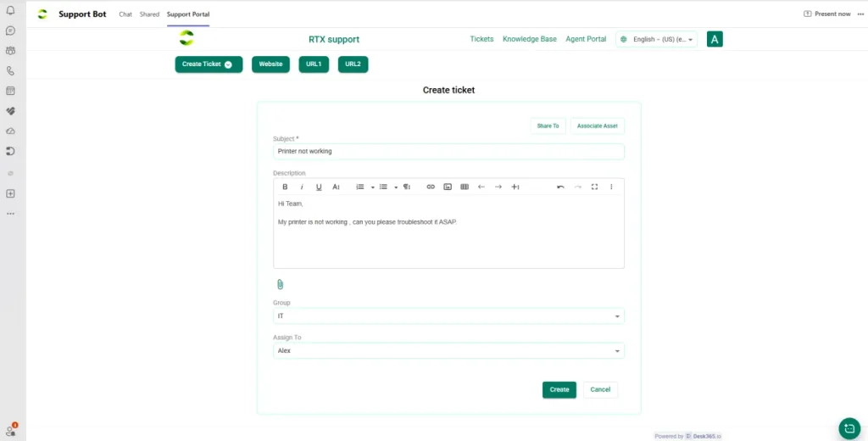Viewport: 868px width, 441px height.
Task: Open the Agent Portal link
Action: click(586, 39)
